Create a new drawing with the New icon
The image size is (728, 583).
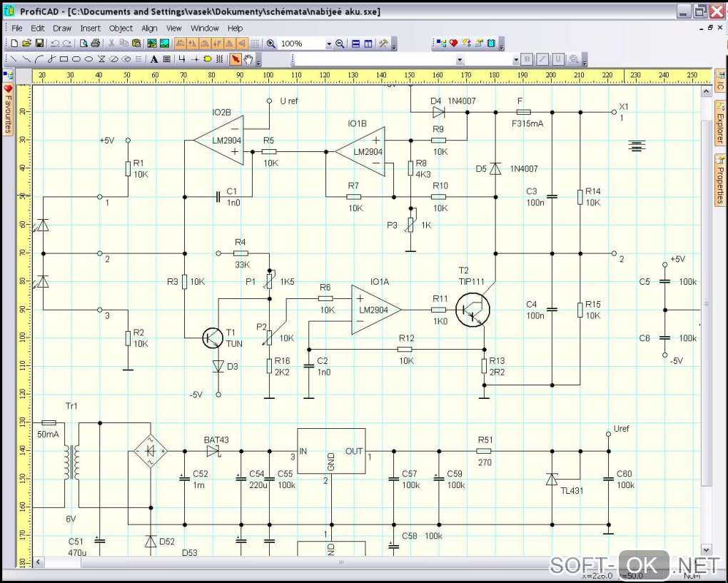tap(14, 44)
